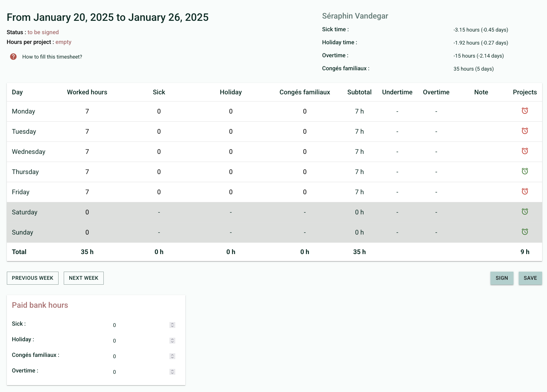Use the stepper arrows on Overtime bank hours

(x=172, y=372)
